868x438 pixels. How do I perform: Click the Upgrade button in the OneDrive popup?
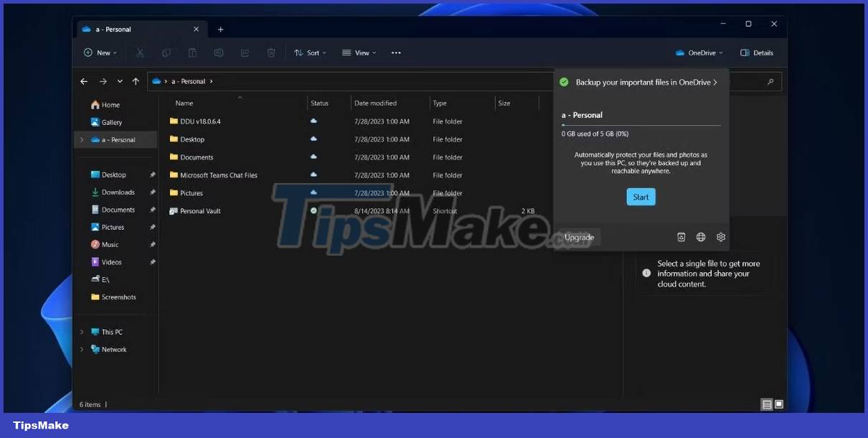(578, 237)
